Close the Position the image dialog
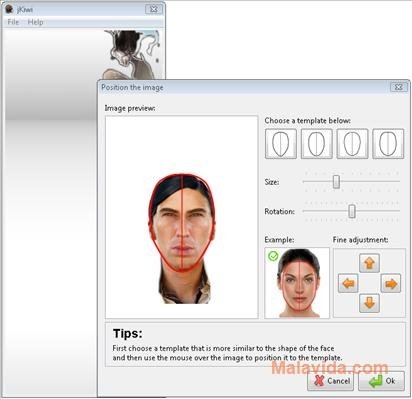The width and height of the screenshot is (412, 399). (x=398, y=87)
